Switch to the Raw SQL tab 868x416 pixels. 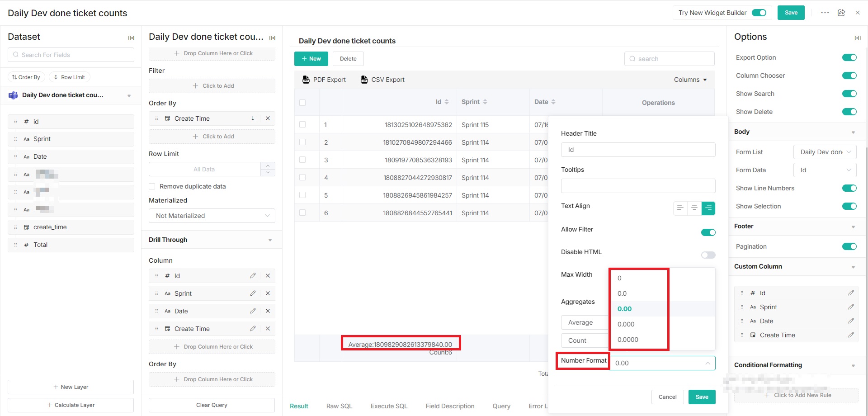(339, 406)
